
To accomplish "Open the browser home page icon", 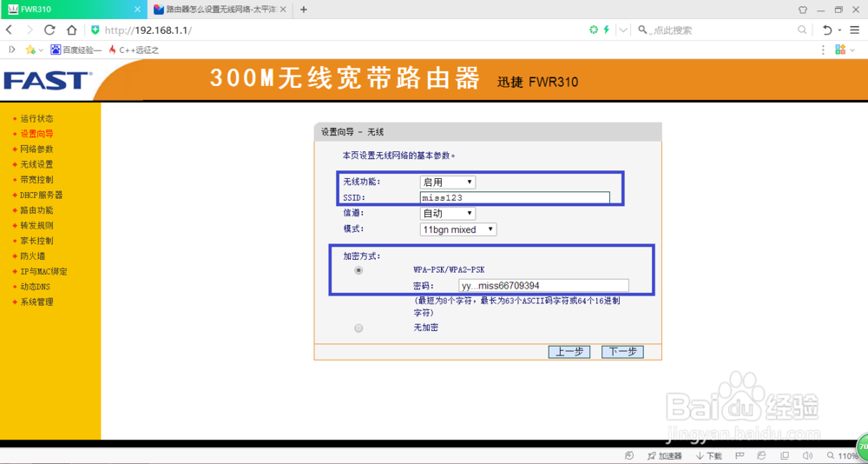I will click(x=71, y=30).
